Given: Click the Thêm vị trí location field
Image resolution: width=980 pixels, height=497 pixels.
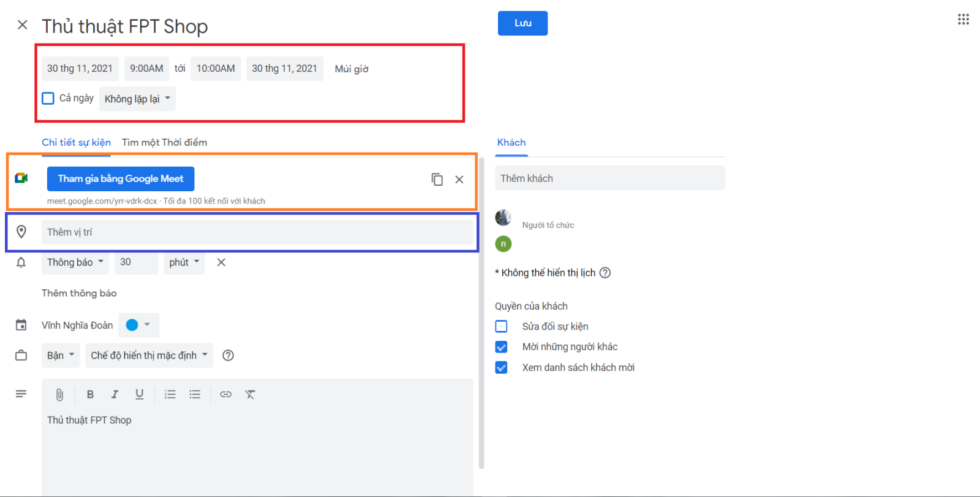Looking at the screenshot, I should click(257, 232).
